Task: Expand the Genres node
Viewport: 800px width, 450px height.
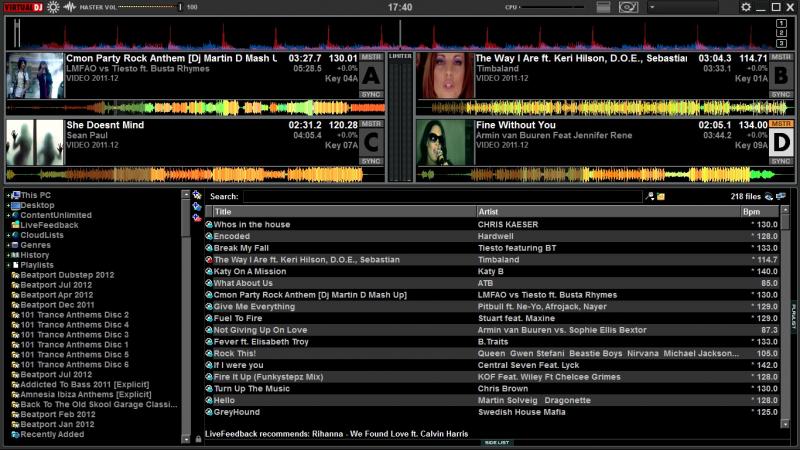Action: pos(8,245)
